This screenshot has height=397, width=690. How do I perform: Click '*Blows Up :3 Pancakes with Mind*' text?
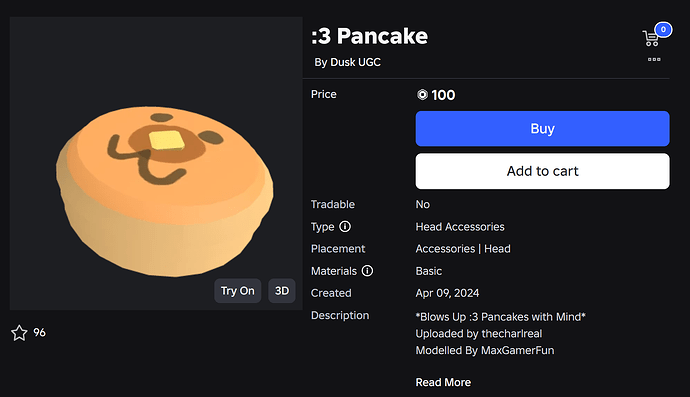click(501, 317)
